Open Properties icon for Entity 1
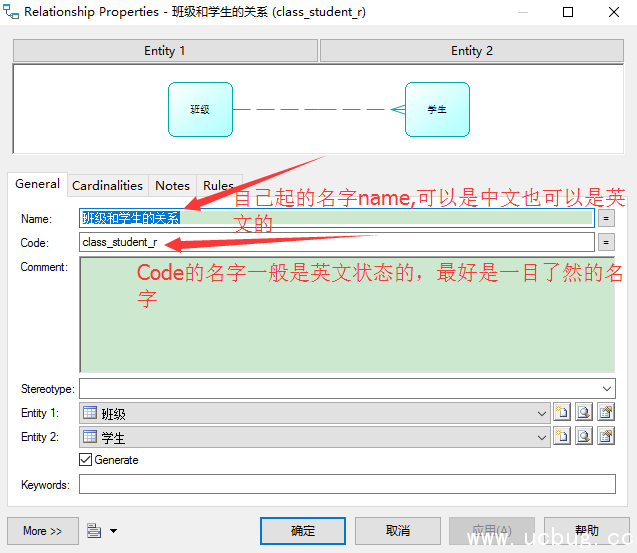Image resolution: width=637 pixels, height=553 pixels. pos(606,413)
